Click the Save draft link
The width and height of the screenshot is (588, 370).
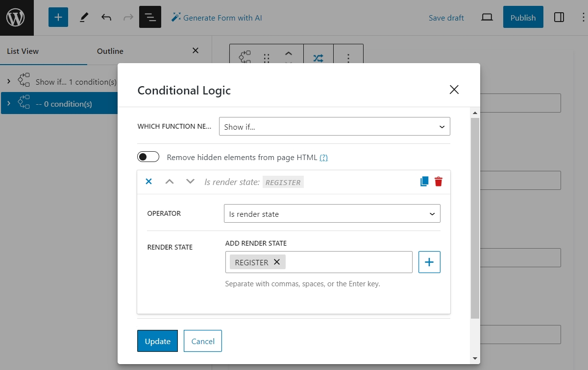446,18
